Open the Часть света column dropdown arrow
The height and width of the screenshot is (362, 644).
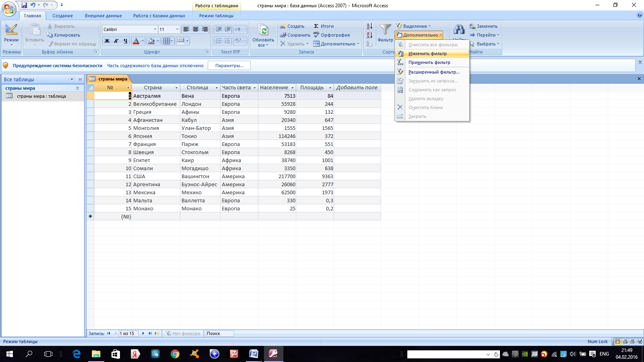pos(254,88)
